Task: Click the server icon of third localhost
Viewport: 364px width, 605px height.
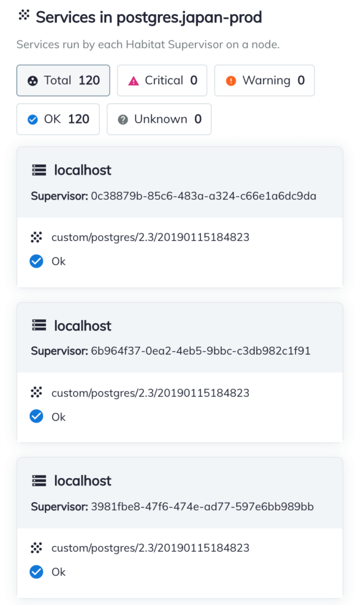Action: [x=39, y=481]
